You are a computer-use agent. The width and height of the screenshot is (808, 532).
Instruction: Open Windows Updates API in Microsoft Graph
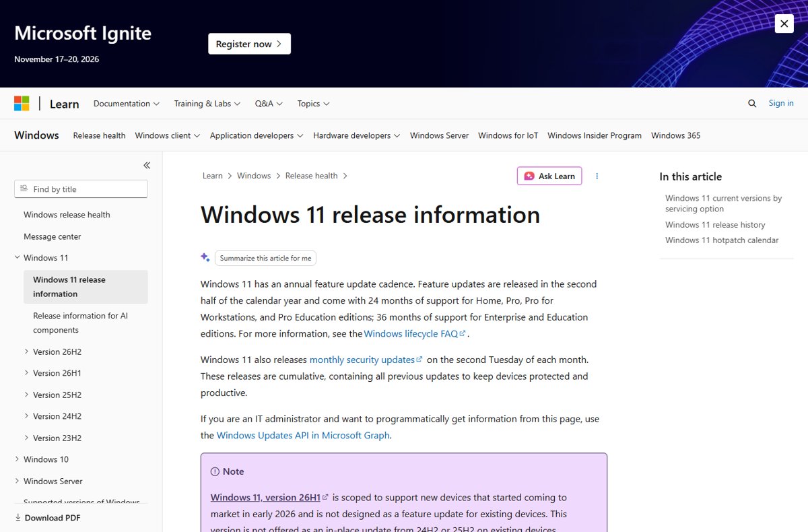303,435
